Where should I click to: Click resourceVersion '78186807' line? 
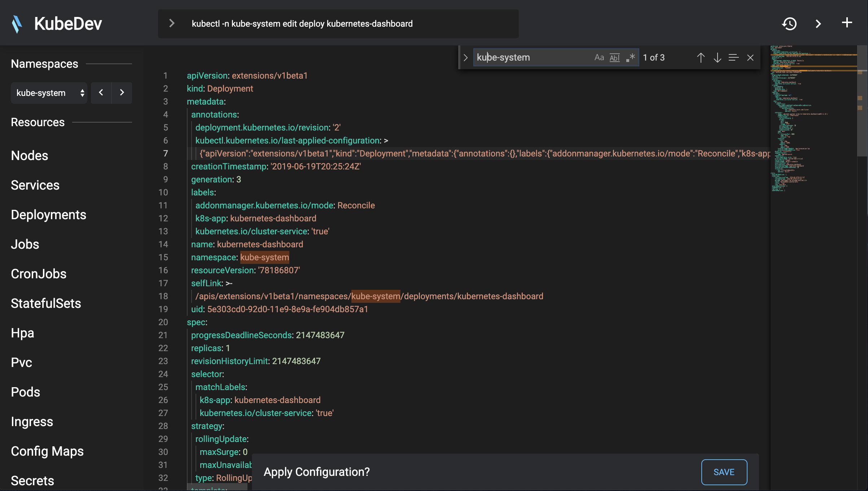(245, 270)
